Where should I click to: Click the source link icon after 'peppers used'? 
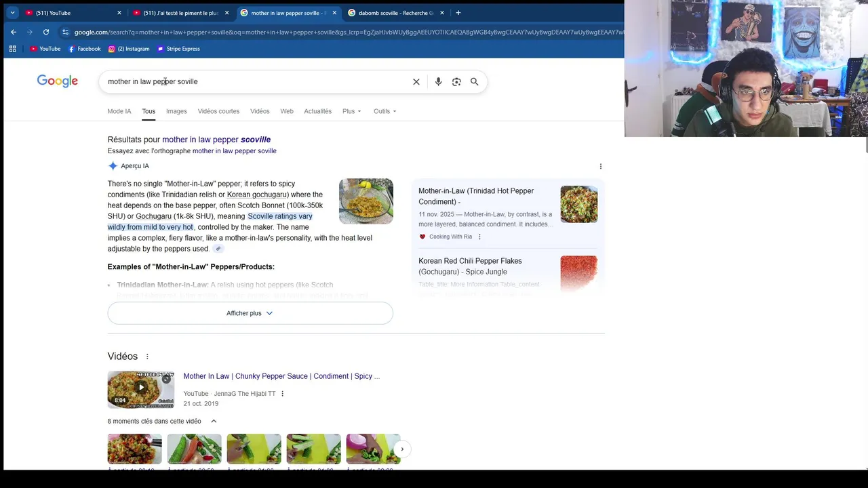coord(218,249)
